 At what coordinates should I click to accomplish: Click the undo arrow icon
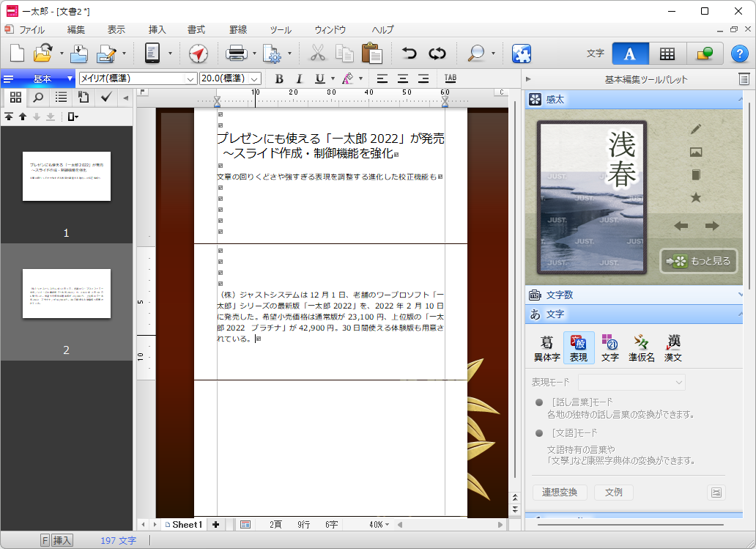tap(409, 54)
